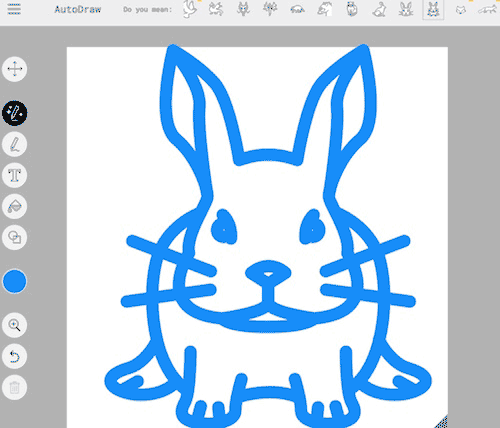This screenshot has width=500, height=428.
Task: Click the canvas corner resize handle
Action: coord(441,421)
